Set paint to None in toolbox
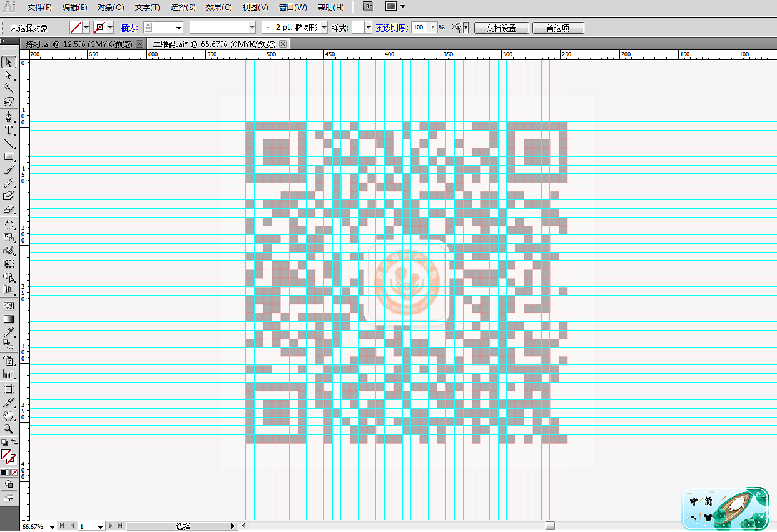The width and height of the screenshot is (777, 532). (x=14, y=473)
